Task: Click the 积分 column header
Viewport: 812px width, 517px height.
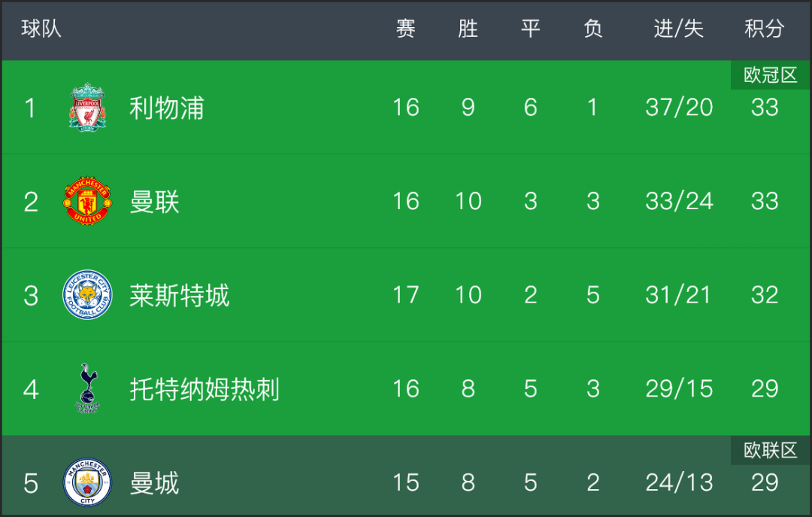Action: coord(765,29)
